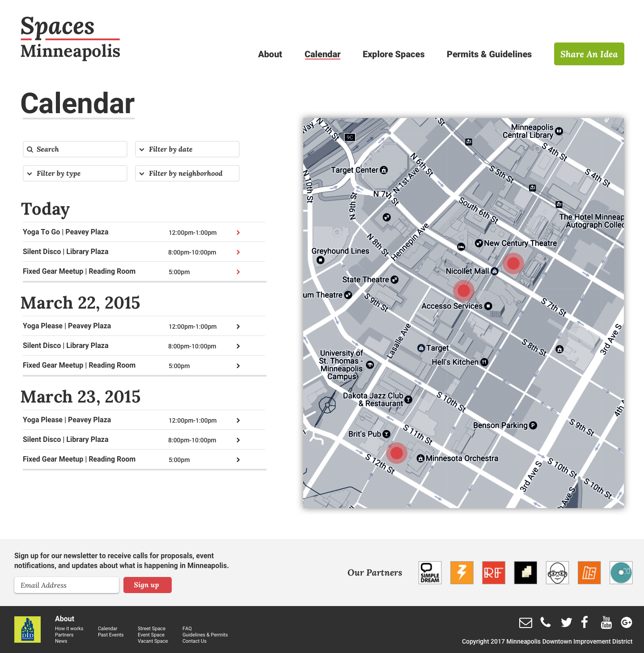Open Partners footer link

point(64,635)
